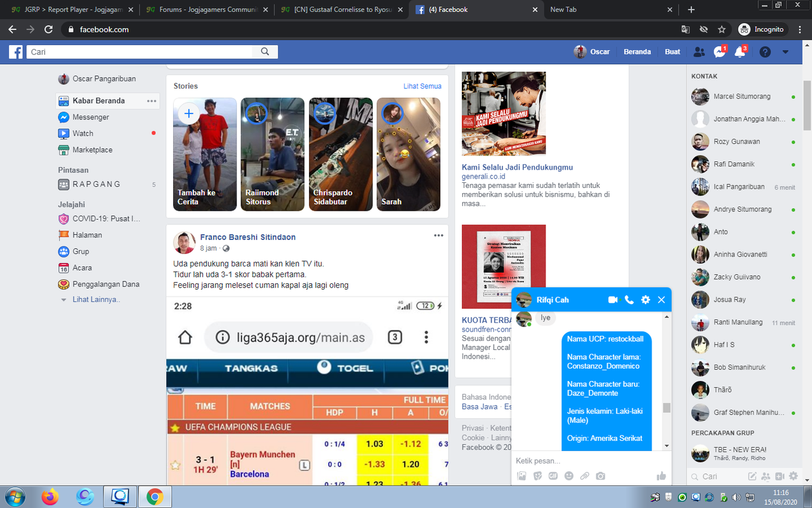Click the chat window scrollbar thumb

point(667,408)
